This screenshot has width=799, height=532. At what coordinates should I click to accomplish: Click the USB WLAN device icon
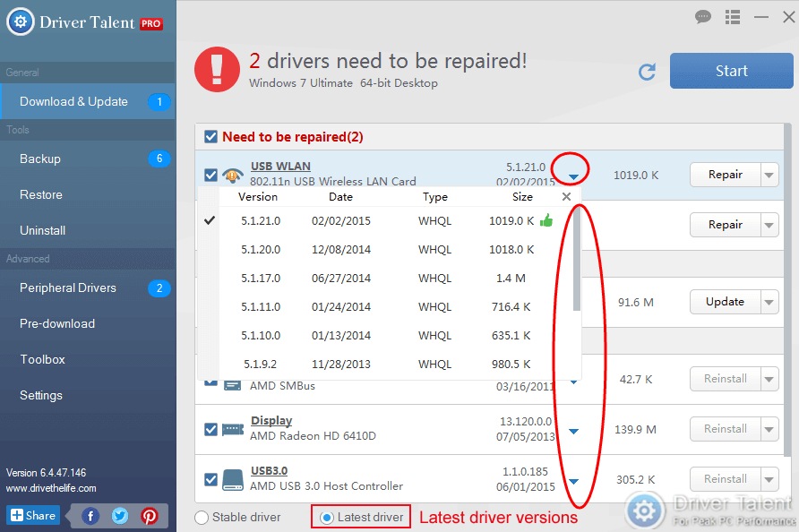click(x=232, y=175)
